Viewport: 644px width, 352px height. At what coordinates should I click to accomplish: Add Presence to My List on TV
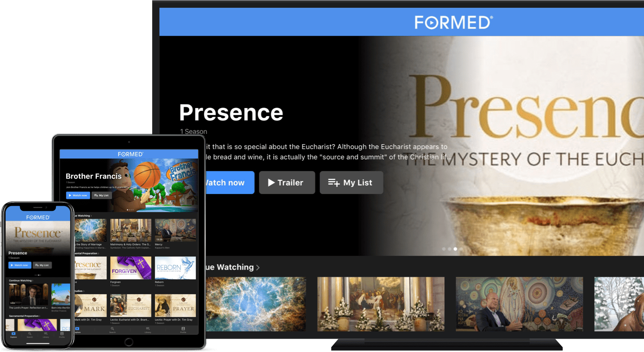coord(351,182)
